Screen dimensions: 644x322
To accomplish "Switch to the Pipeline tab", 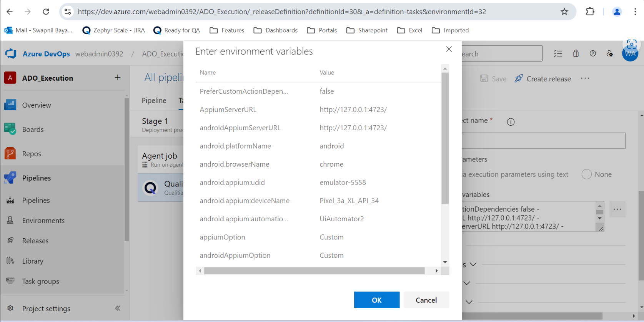I will pyautogui.click(x=154, y=101).
